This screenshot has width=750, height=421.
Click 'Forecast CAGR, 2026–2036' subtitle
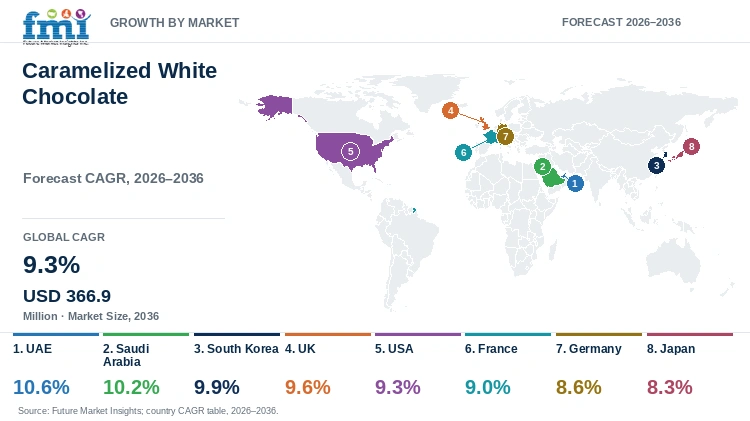tap(113, 178)
